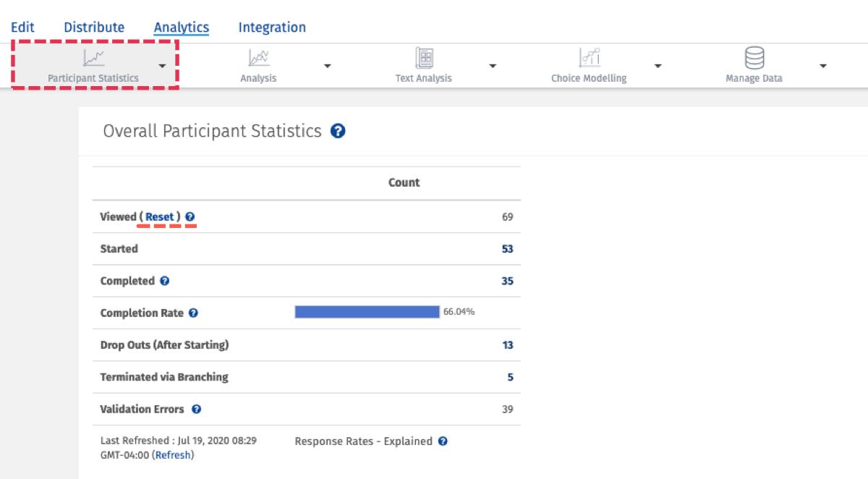The height and width of the screenshot is (479, 868).
Task: Expand the Analysis dropdown arrow
Action: (327, 66)
